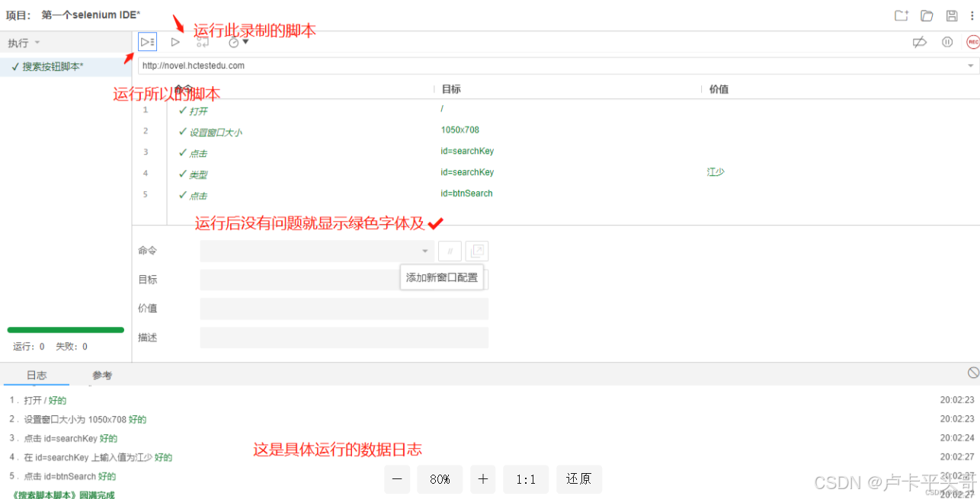Open the three-dot more menu
Screen dimensions: 980x499
[x=972, y=15]
